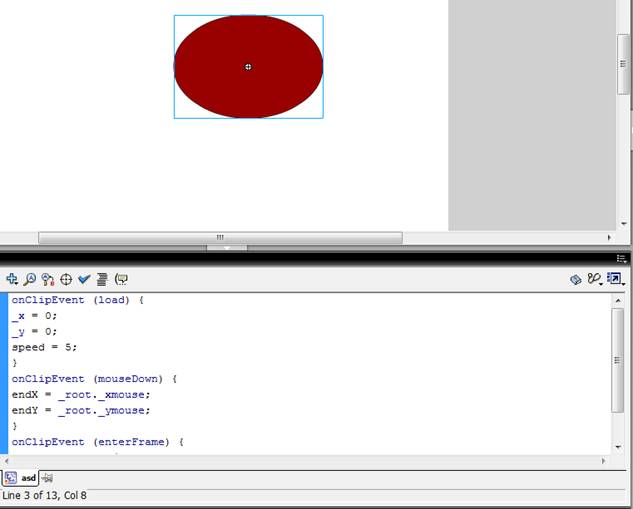The height and width of the screenshot is (509, 633).
Task: Click the stage scroll down arrow
Action: (x=624, y=223)
